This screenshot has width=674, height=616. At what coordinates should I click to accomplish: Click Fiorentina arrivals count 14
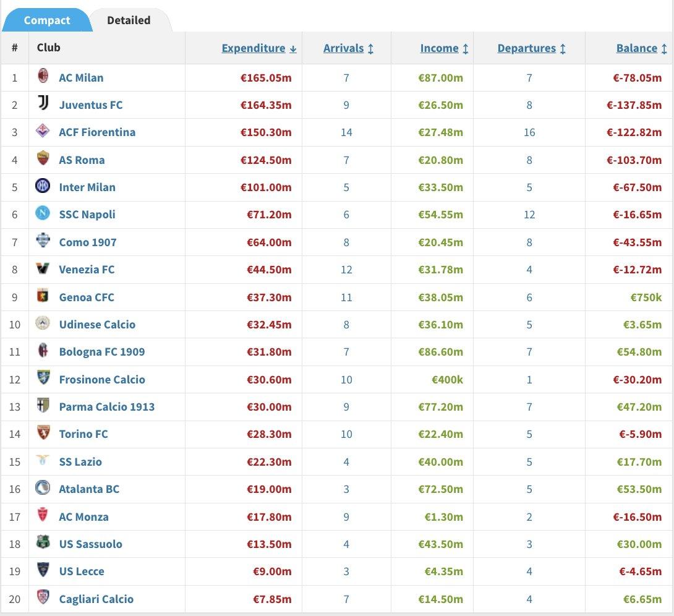point(346,132)
